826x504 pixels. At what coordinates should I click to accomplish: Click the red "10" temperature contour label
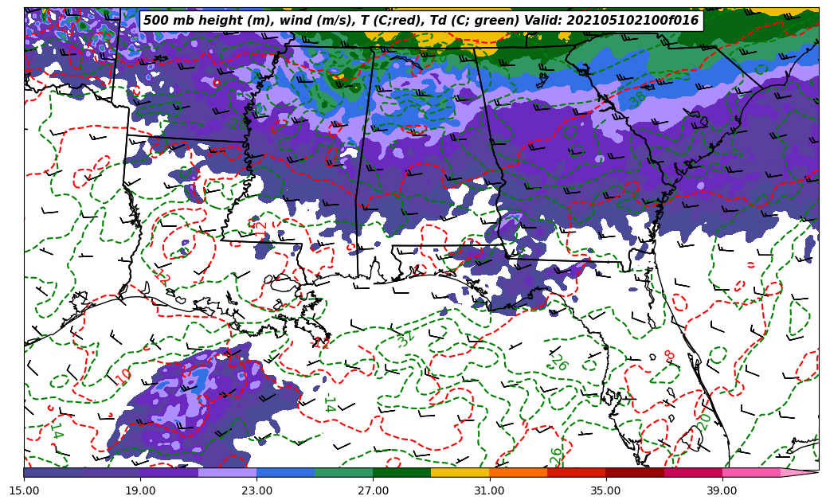pyautogui.click(x=123, y=375)
